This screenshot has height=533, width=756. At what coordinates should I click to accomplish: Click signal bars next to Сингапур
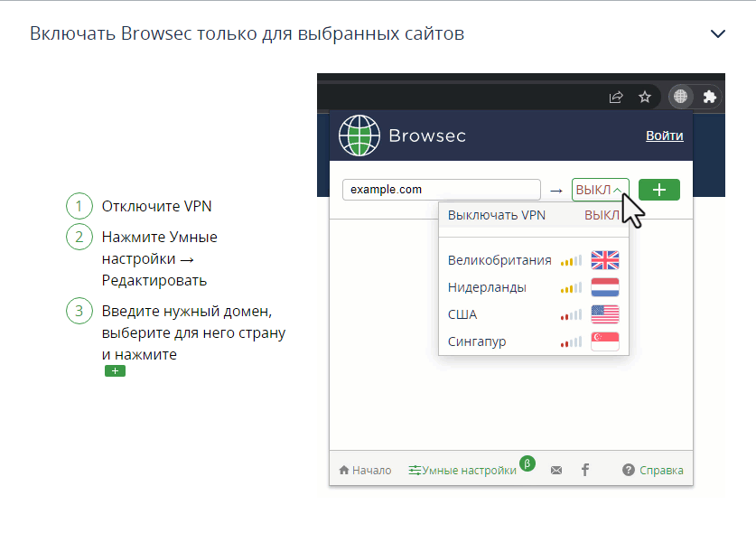(x=572, y=342)
